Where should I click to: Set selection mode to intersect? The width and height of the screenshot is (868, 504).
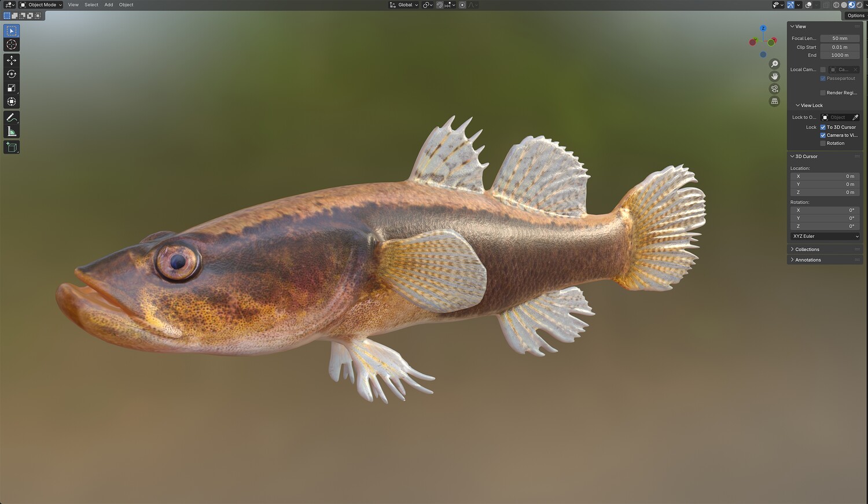click(x=38, y=16)
